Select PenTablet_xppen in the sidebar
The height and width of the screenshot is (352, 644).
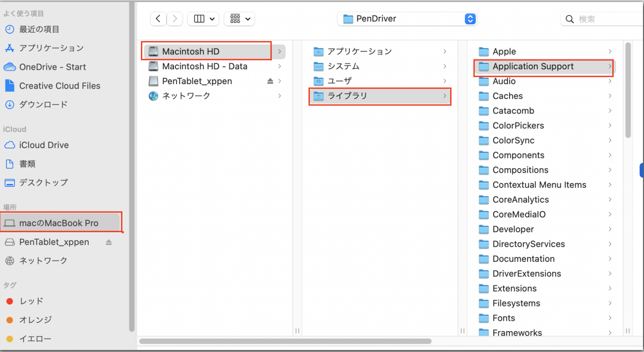[54, 242]
